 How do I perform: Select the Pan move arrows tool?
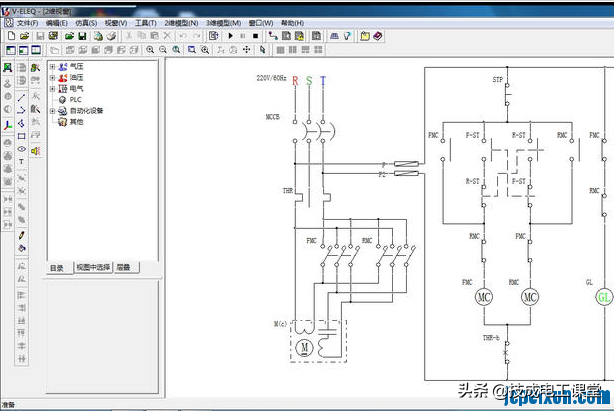pos(246,50)
